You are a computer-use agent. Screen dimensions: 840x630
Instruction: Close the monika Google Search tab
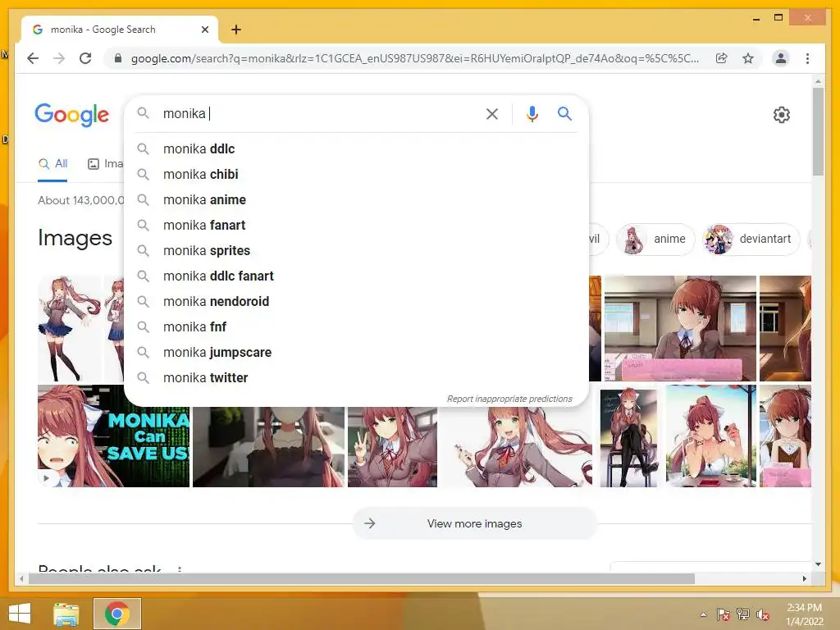tap(204, 30)
